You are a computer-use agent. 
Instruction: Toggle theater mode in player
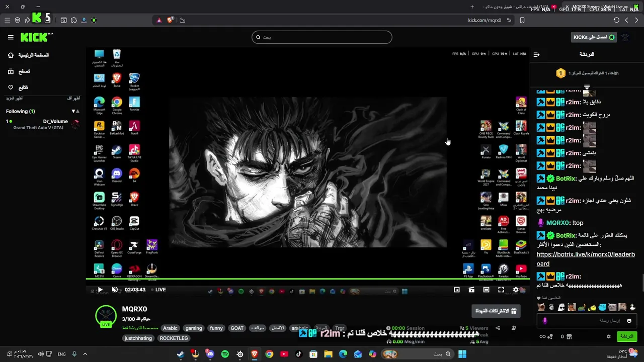click(486, 290)
